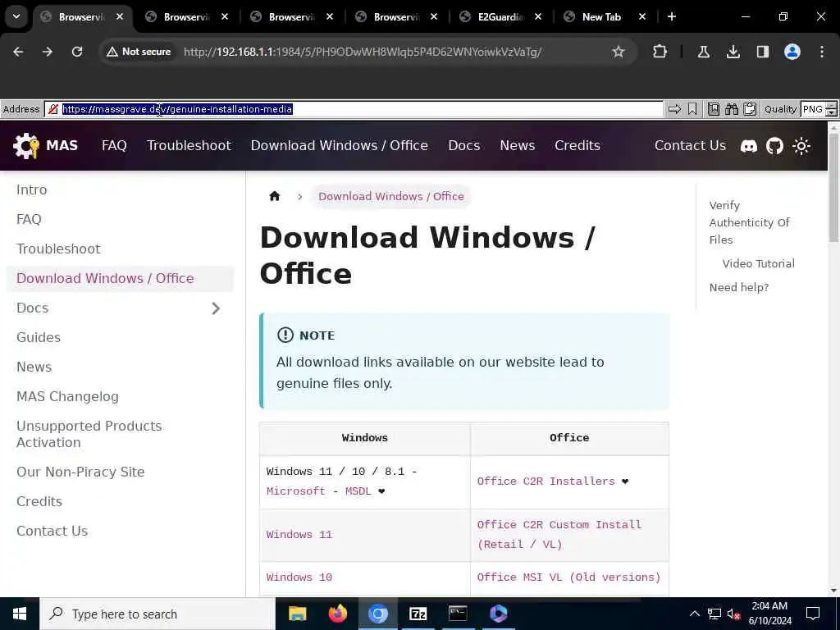The image size is (840, 630).
Task: Click the Quality PNG value field
Action: [813, 109]
